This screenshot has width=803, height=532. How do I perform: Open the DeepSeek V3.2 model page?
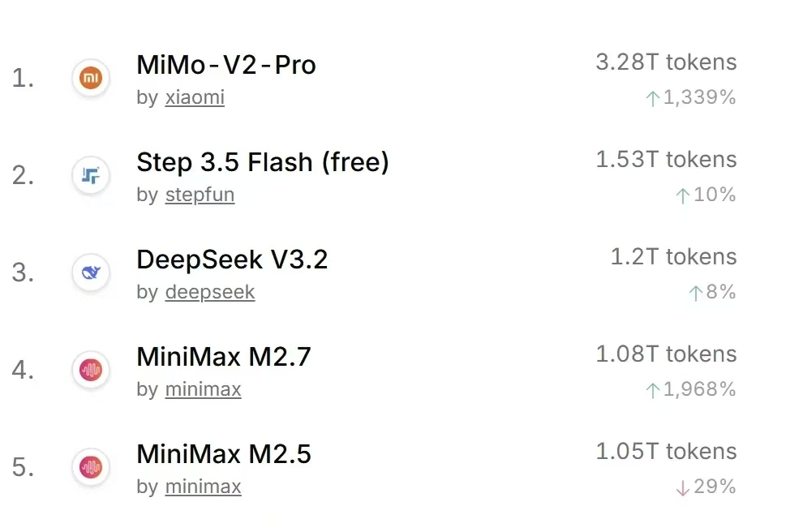232,260
